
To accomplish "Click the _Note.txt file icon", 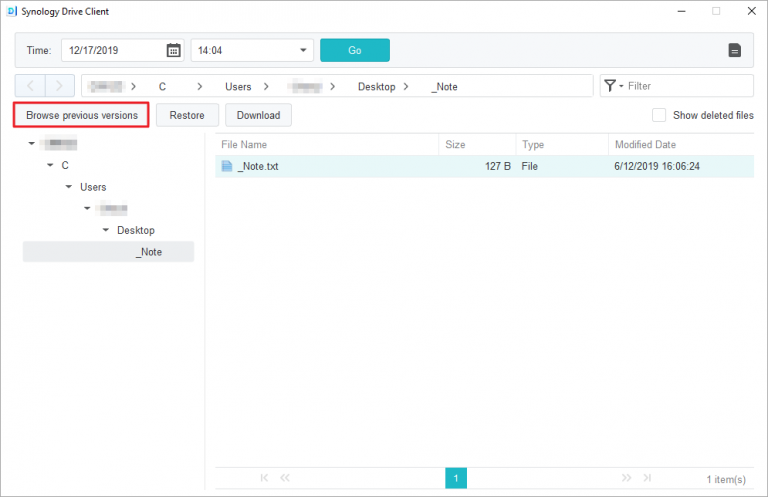I will pyautogui.click(x=227, y=166).
